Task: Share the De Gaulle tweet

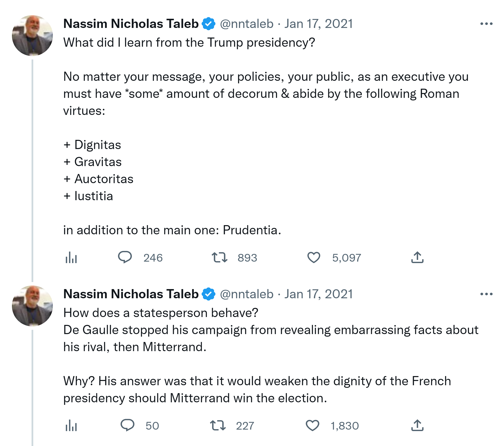Action: click(x=417, y=426)
